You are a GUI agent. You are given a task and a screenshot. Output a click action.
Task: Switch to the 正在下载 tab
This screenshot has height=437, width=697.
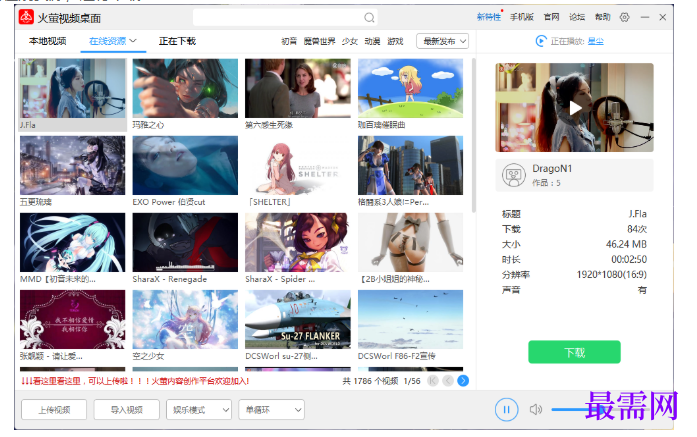pos(177,41)
